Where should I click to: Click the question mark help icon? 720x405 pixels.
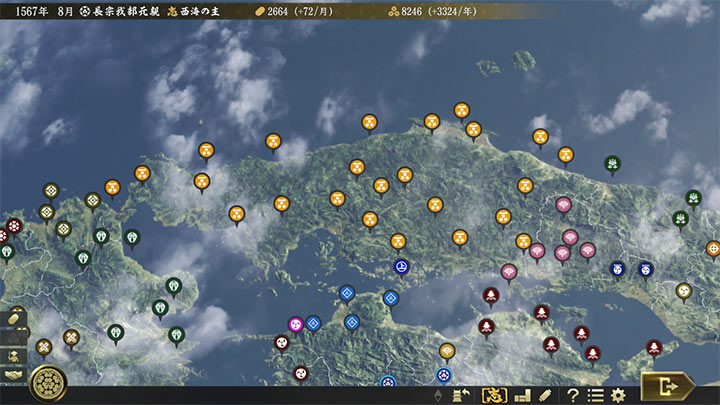click(573, 395)
